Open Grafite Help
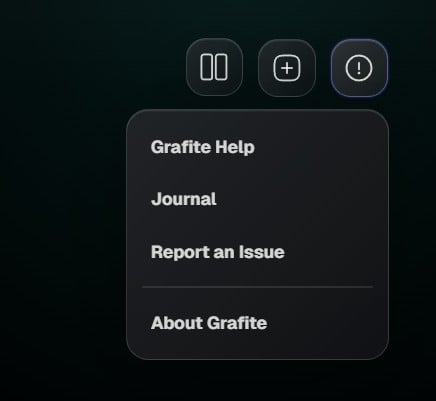Image resolution: width=436 pixels, height=401 pixels. pyautogui.click(x=203, y=147)
